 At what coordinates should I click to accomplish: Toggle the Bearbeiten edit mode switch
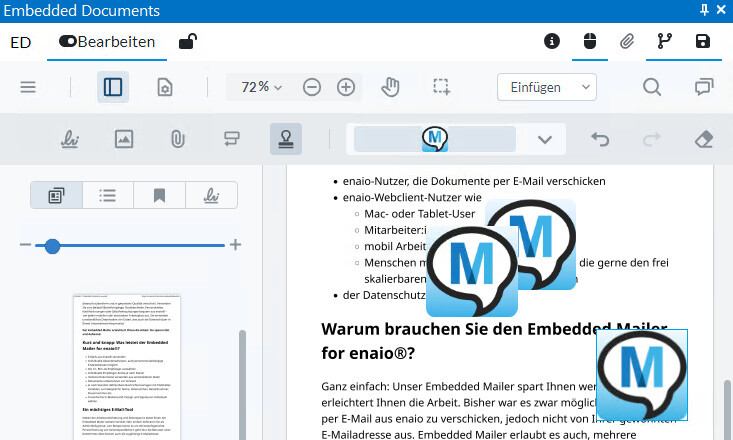coord(68,42)
